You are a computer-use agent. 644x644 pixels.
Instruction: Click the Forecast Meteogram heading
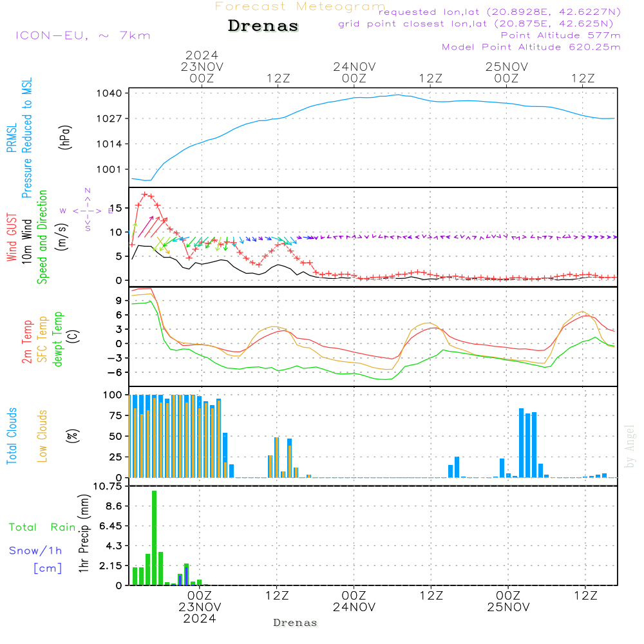(300, 6)
